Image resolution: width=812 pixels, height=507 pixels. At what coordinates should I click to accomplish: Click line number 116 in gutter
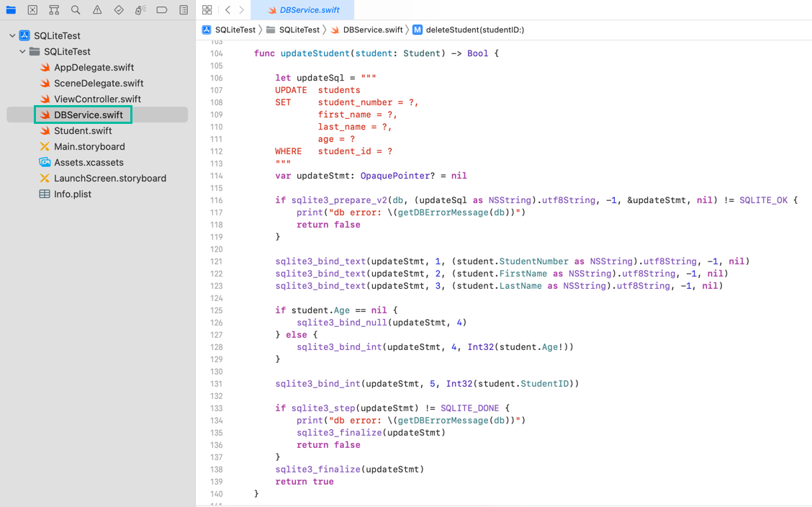coord(217,200)
